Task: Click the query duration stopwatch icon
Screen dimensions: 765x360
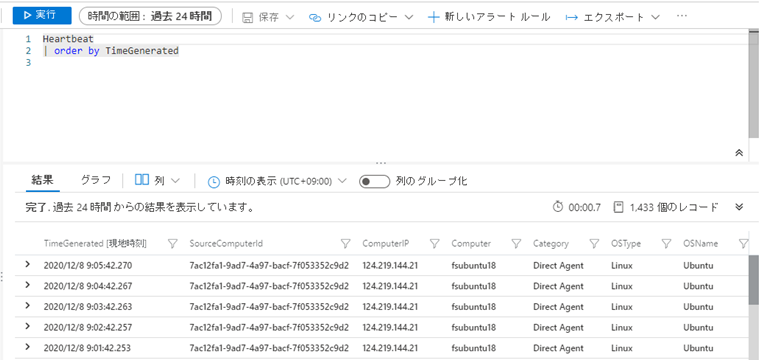Action: tap(558, 207)
